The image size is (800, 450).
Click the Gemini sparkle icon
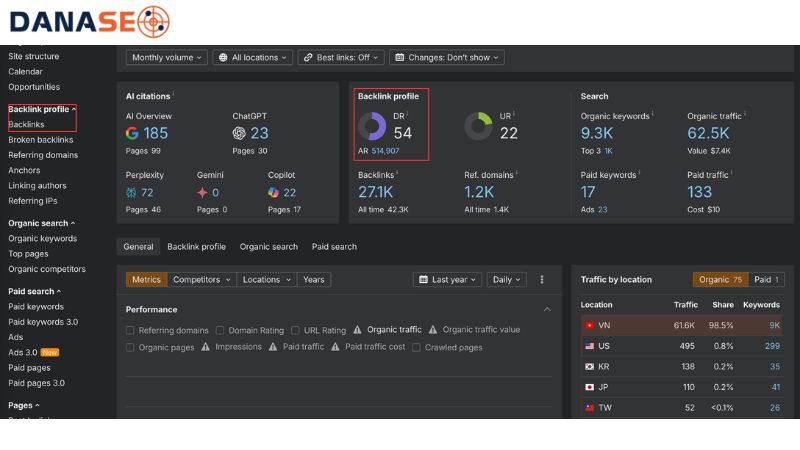pyautogui.click(x=203, y=192)
